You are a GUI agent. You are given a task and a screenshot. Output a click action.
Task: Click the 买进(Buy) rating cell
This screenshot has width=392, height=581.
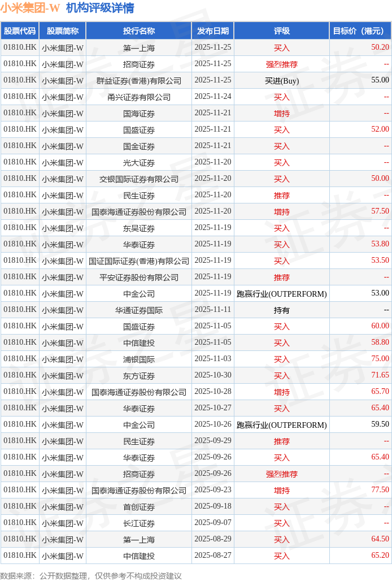282,80
